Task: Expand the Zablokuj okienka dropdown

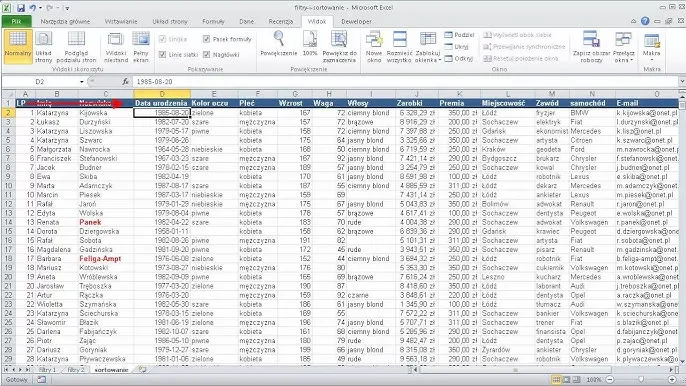Action: [427, 46]
